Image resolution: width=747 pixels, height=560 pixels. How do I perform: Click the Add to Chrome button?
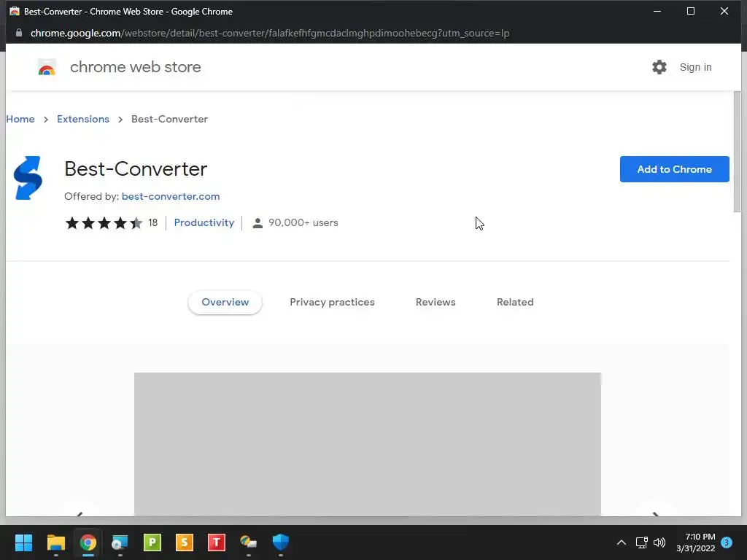click(674, 169)
